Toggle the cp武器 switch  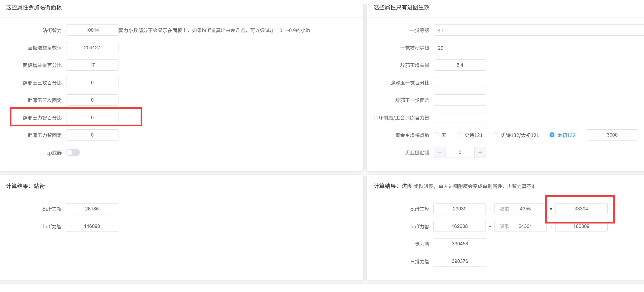73,152
